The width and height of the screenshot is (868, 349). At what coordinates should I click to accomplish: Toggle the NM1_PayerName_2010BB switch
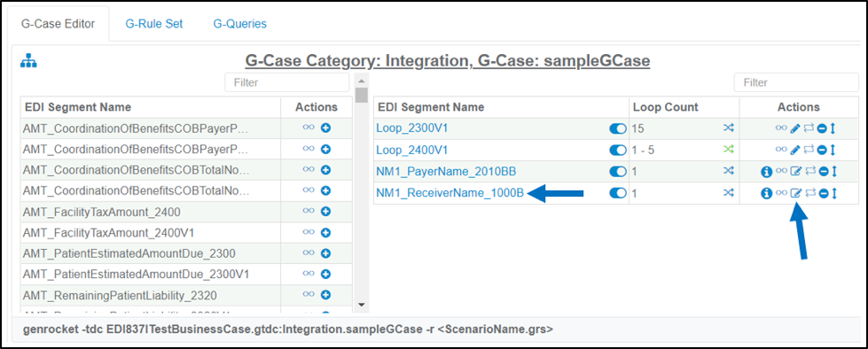click(617, 172)
